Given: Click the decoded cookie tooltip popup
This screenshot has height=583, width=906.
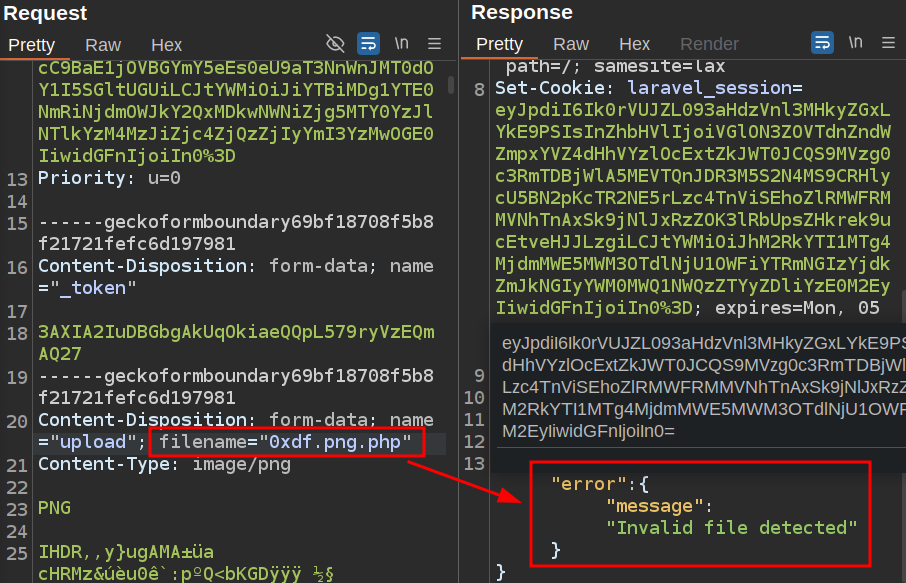Looking at the screenshot, I should pos(700,387).
